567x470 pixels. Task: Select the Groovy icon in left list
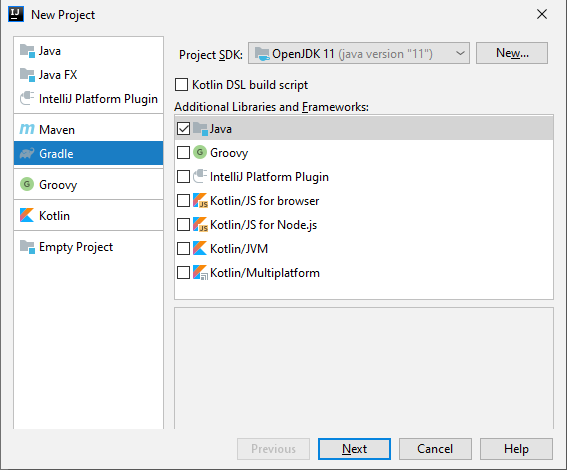click(27, 184)
